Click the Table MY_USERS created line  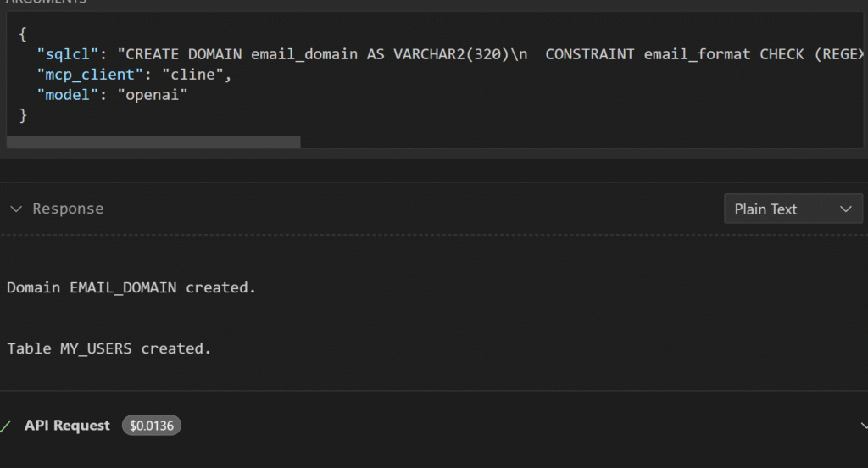click(108, 348)
